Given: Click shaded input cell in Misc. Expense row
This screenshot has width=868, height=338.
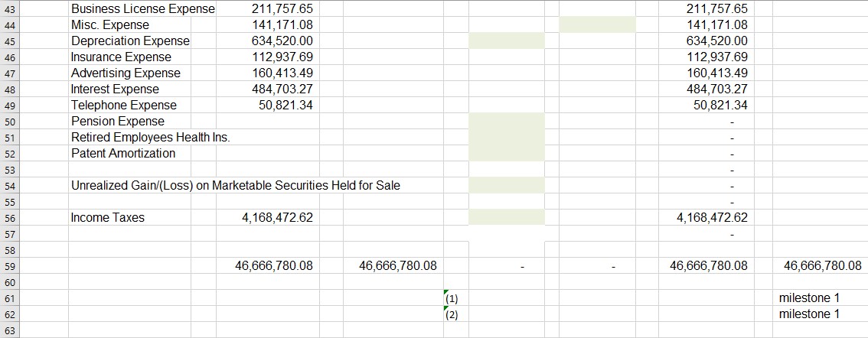Looking at the screenshot, I should click(x=597, y=25).
